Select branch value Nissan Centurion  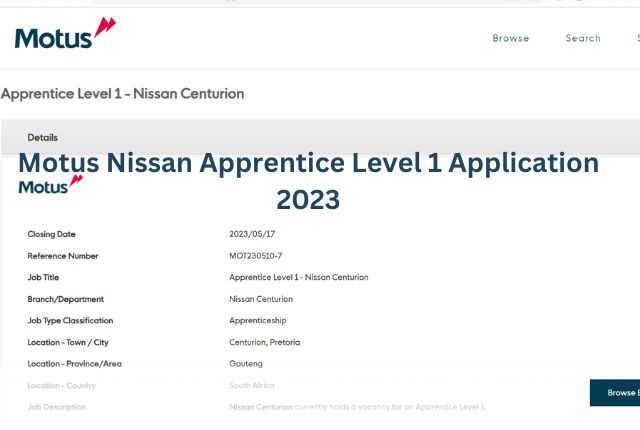pyautogui.click(x=261, y=299)
